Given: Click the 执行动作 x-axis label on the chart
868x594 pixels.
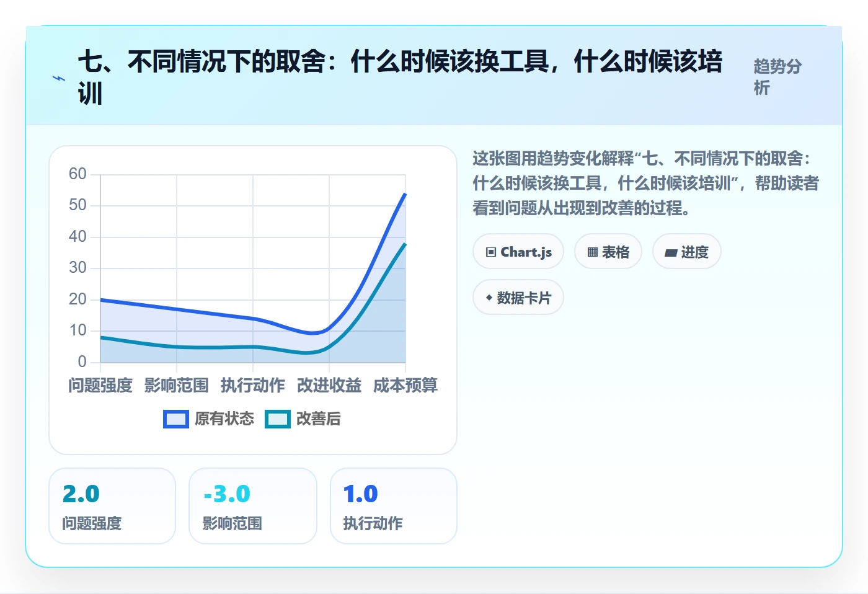Looking at the screenshot, I should (253, 386).
